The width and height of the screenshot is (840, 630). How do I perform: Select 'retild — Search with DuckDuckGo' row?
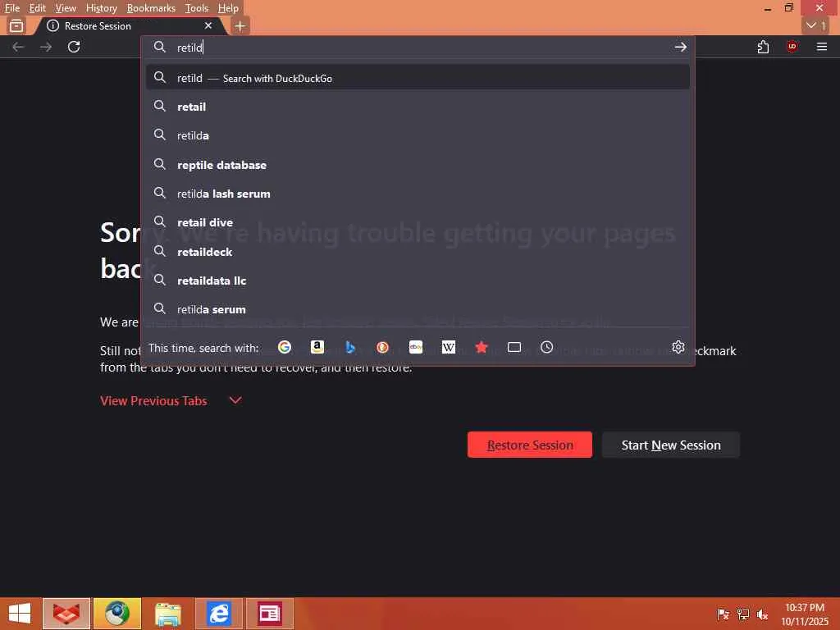(x=418, y=78)
